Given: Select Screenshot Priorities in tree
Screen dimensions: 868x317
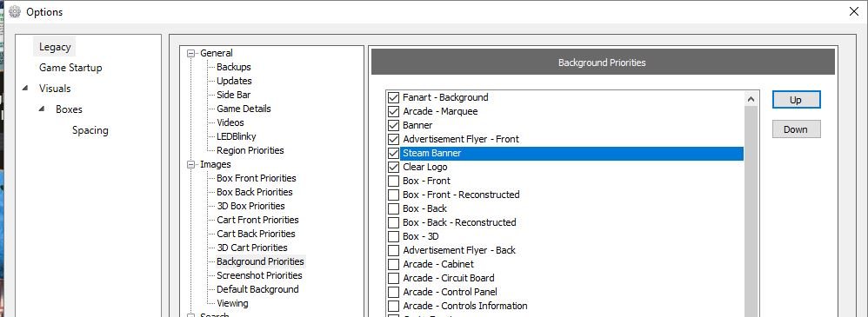Looking at the screenshot, I should tap(259, 275).
